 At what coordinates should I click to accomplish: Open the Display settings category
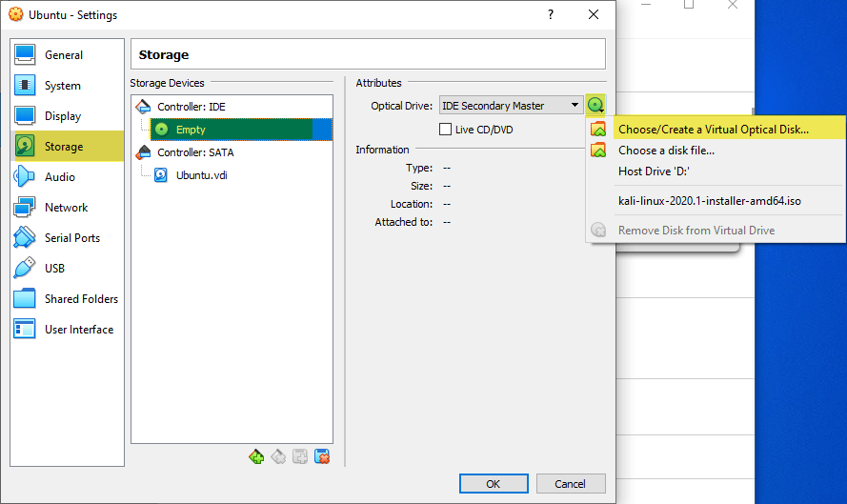point(67,115)
